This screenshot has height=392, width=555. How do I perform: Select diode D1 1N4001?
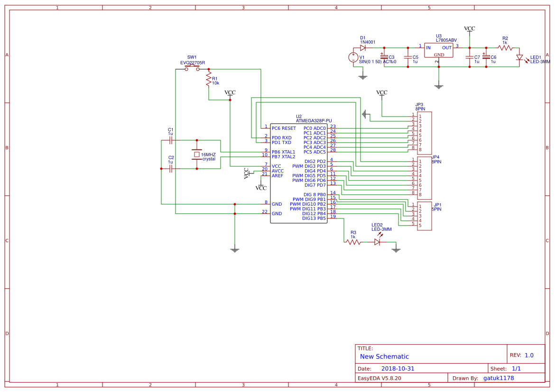363,47
